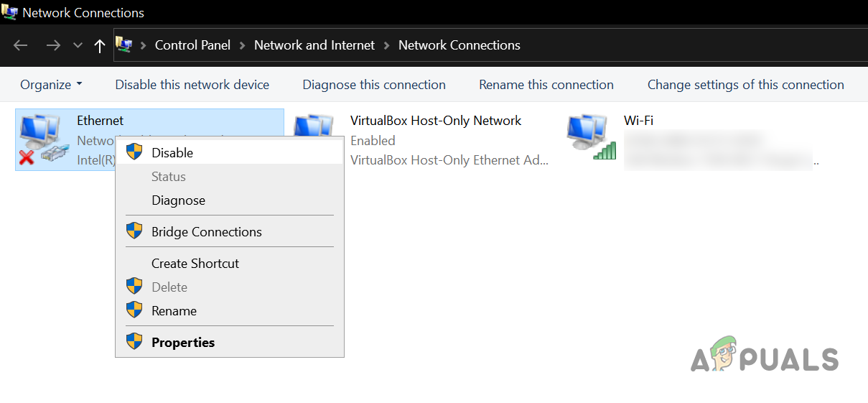
Task: Click the Forward navigation arrow
Action: point(53,45)
